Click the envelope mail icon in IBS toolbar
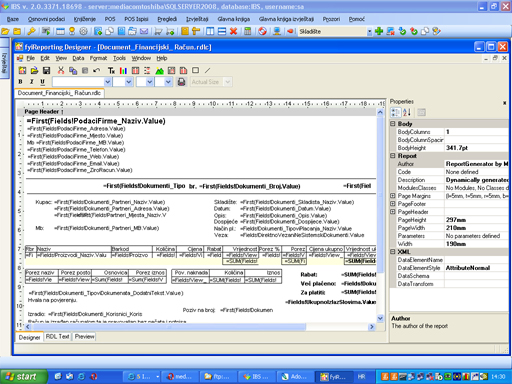Screen dimensions: 512x384 click(x=144, y=31)
